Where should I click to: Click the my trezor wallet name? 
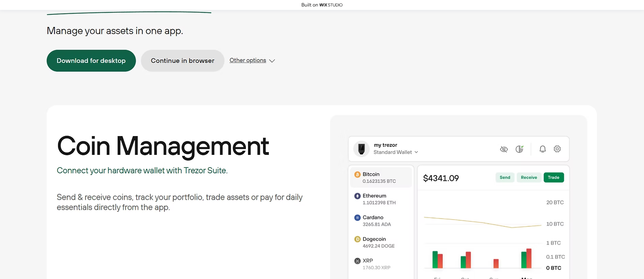(385, 145)
